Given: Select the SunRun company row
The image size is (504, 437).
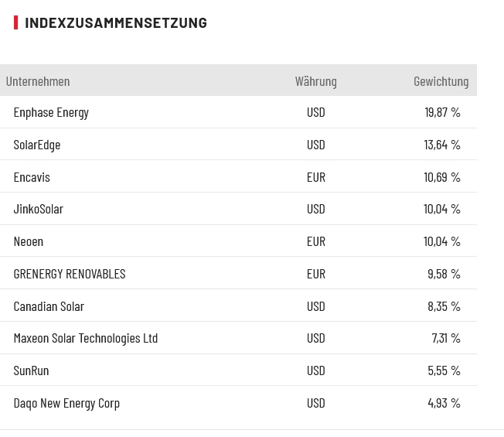Looking at the screenshot, I should 31,370.
